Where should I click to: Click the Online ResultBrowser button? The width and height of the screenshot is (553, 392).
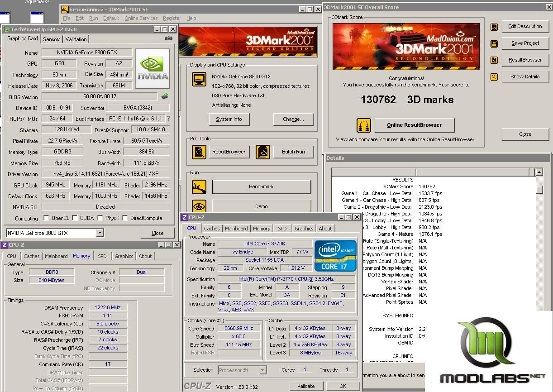414,125
